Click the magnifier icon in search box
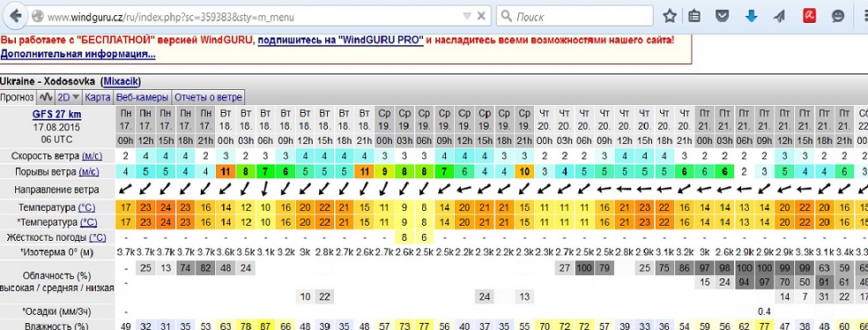This screenshot has width=868, height=330. click(506, 17)
